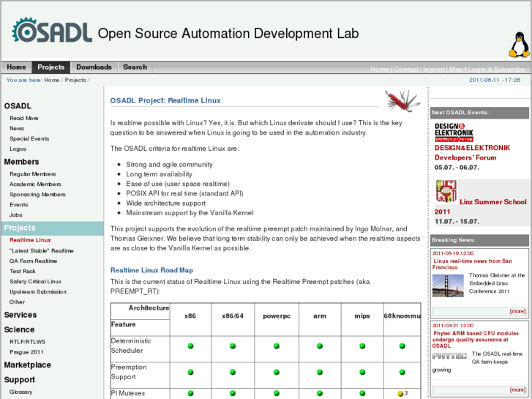The height and width of the screenshot is (399, 532).
Task: Open Safety Critical Linux page
Action: click(35, 281)
